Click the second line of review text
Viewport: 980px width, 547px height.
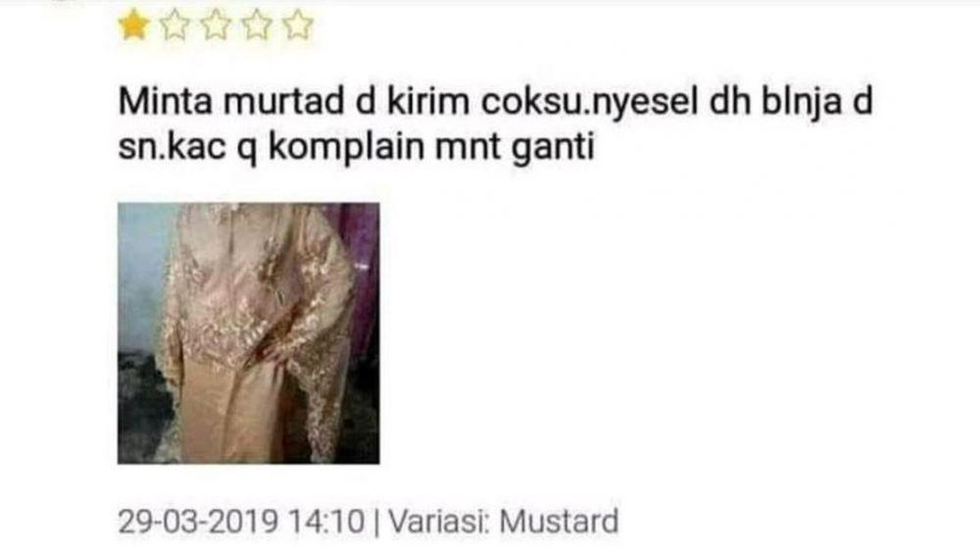pos(357,148)
